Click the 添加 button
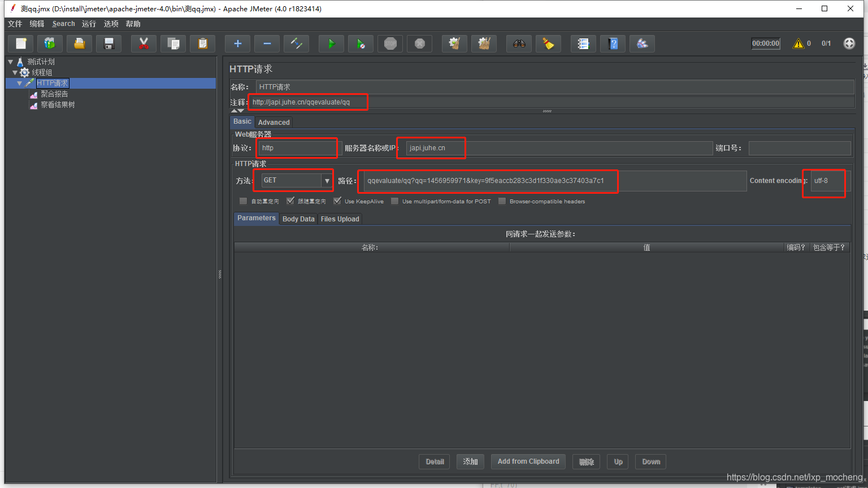Screen dimensions: 868x488 point(470,461)
